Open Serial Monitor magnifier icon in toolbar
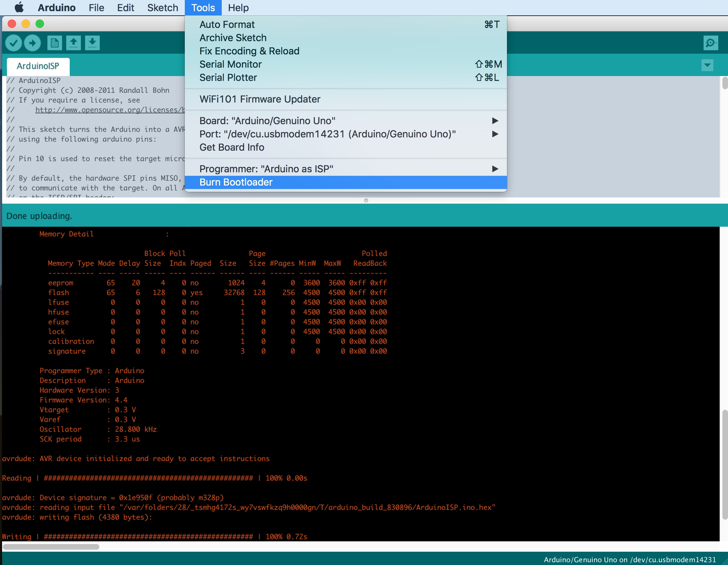The image size is (728, 565). [711, 43]
